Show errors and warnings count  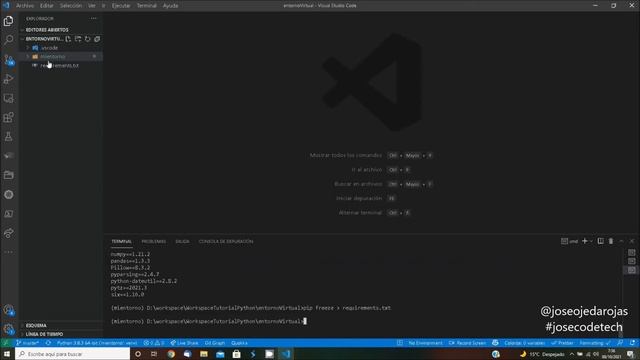(154, 343)
